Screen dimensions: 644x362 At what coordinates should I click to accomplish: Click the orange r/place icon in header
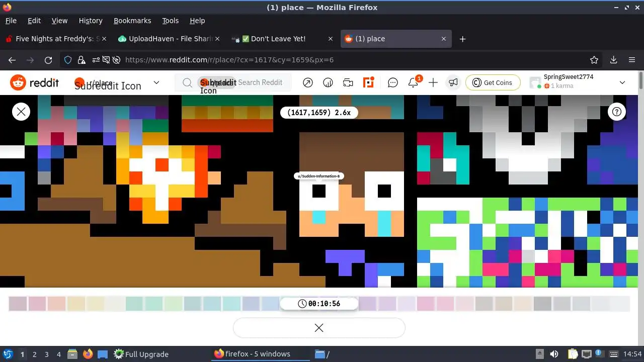coord(369,82)
